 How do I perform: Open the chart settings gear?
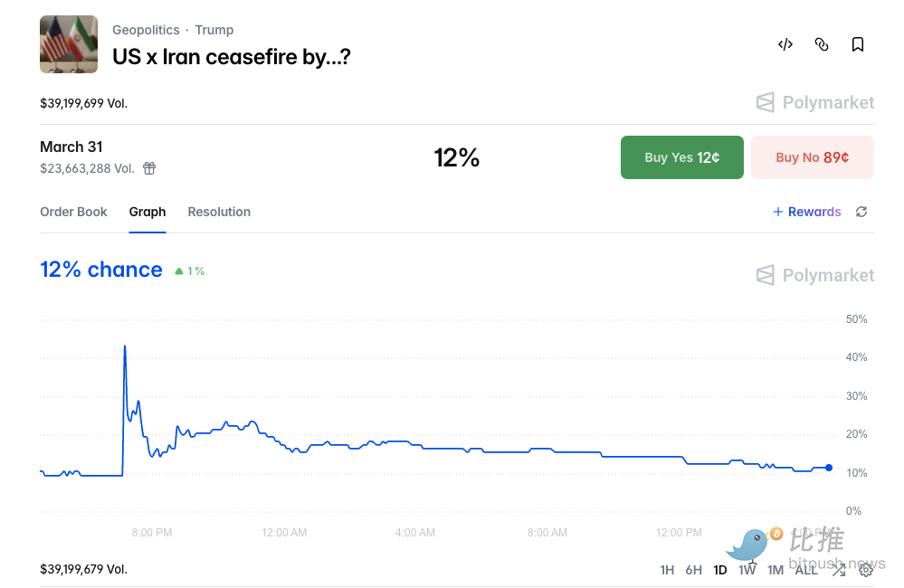point(866,570)
